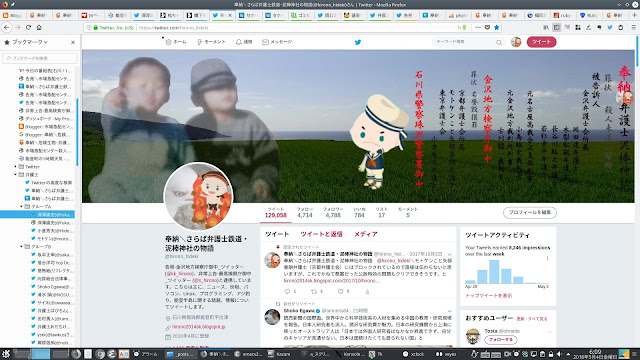This screenshot has width=640, height=360.
Task: Open pinned tweet's more options chevron
Action: tap(449, 254)
